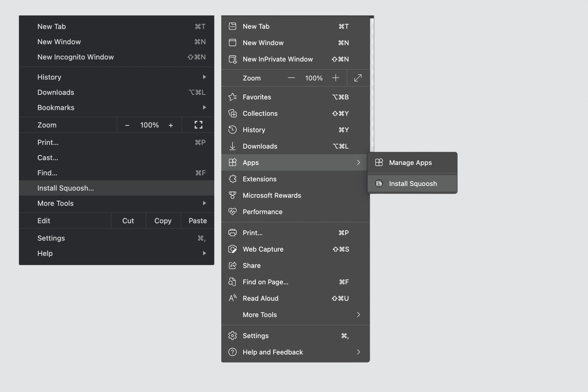588x392 pixels.
Task: Click the fullscreen Zoom button in Chrome
Action: (x=198, y=125)
